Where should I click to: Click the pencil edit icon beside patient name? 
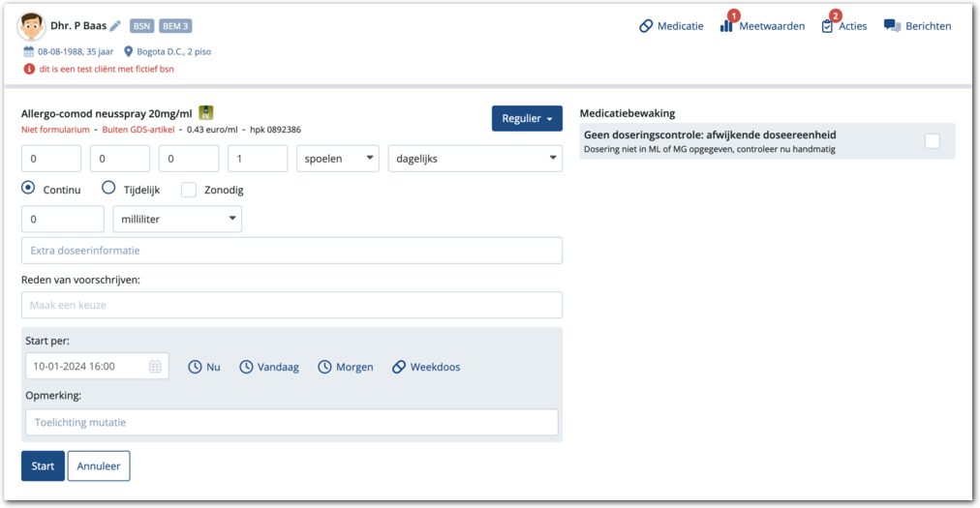pos(115,26)
